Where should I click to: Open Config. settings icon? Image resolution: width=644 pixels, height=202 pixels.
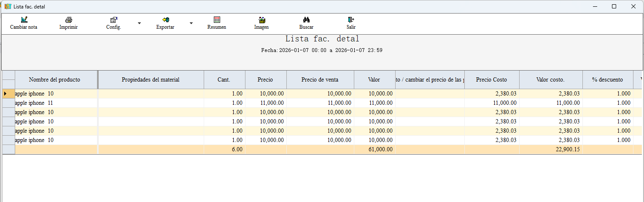[x=113, y=20]
